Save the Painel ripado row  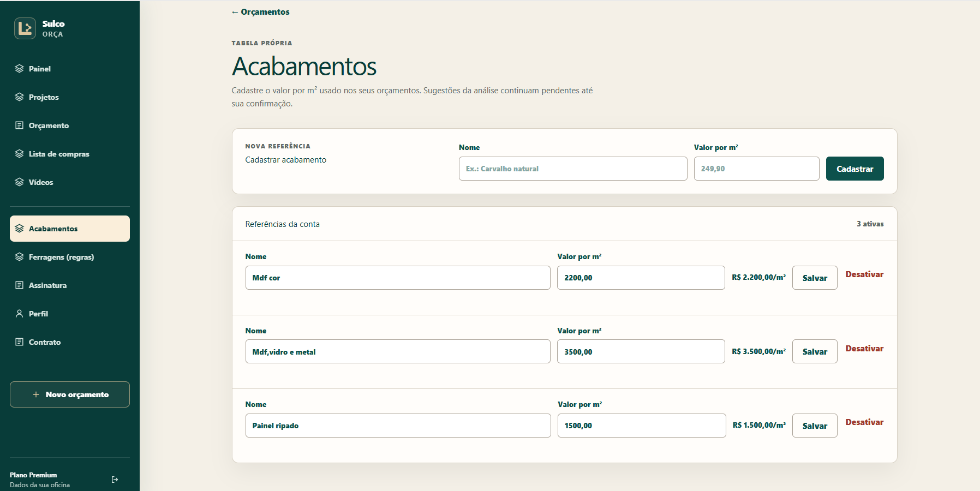click(x=815, y=426)
